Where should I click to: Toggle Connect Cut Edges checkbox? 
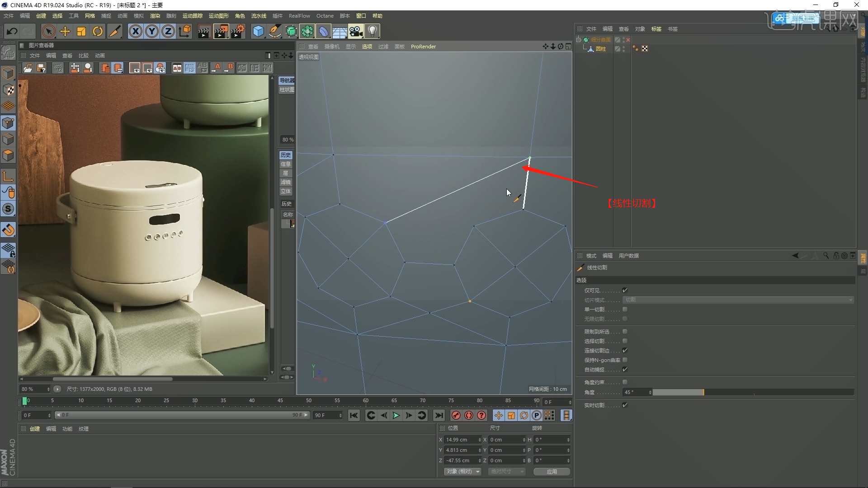coord(625,351)
